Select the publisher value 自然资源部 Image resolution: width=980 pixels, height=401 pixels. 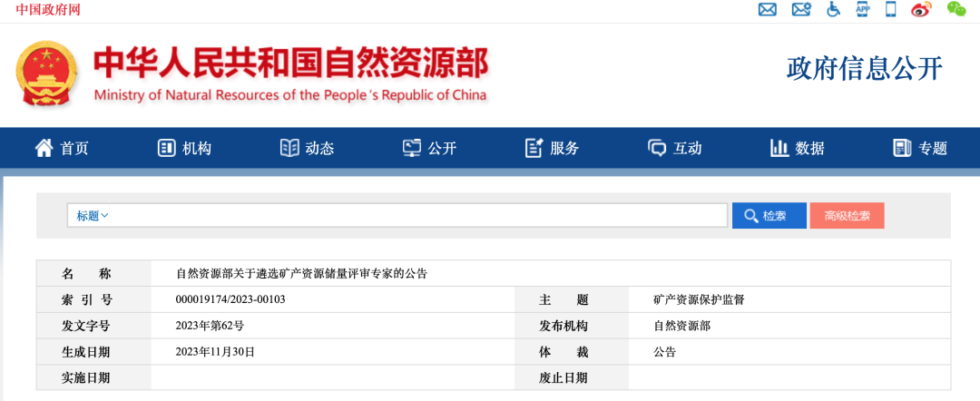[681, 326]
